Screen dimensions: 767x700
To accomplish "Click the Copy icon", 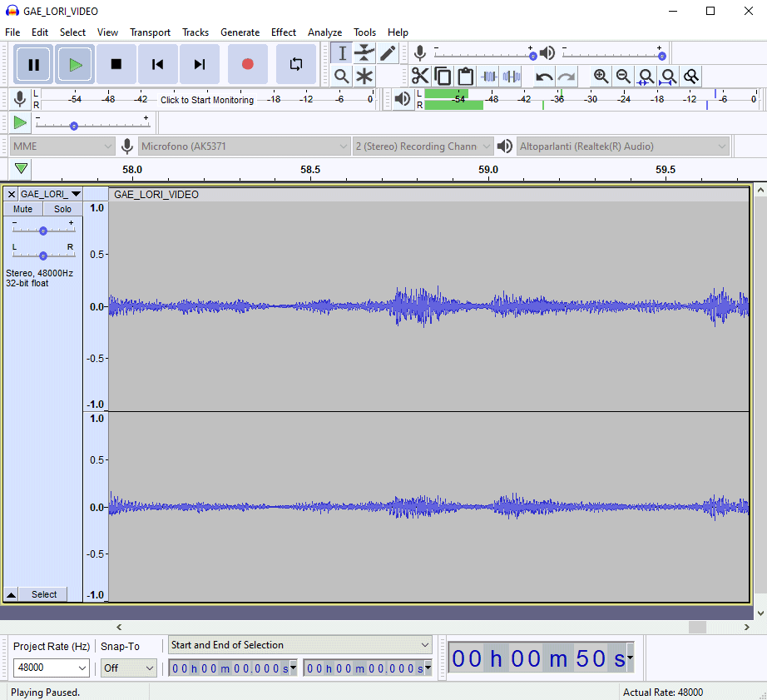I will pyautogui.click(x=443, y=77).
